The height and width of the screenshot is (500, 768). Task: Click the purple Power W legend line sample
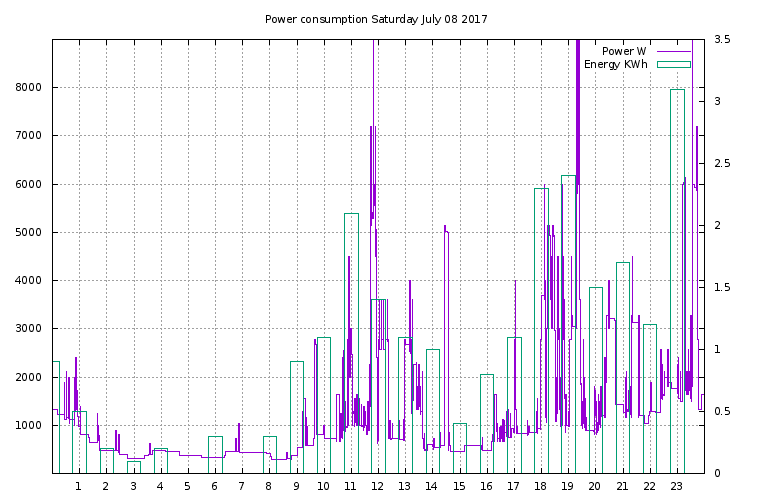pos(674,51)
